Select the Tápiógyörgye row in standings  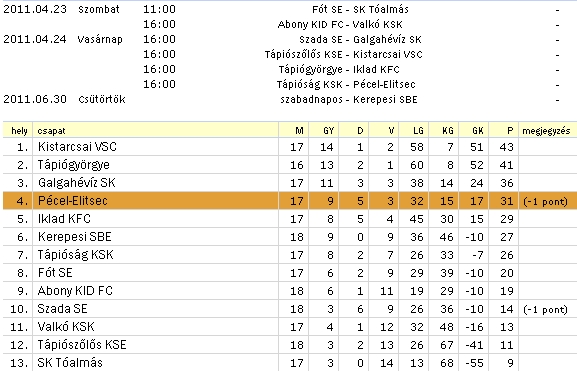(x=290, y=165)
